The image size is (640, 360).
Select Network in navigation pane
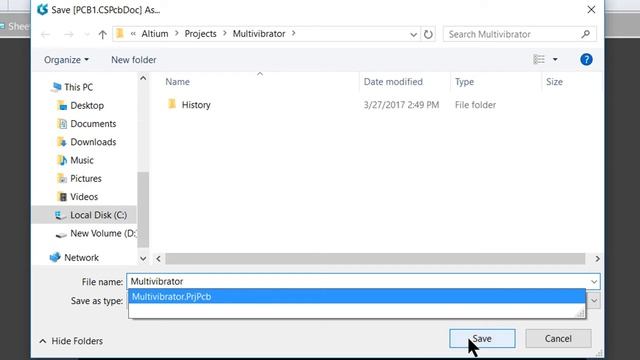coord(81,258)
